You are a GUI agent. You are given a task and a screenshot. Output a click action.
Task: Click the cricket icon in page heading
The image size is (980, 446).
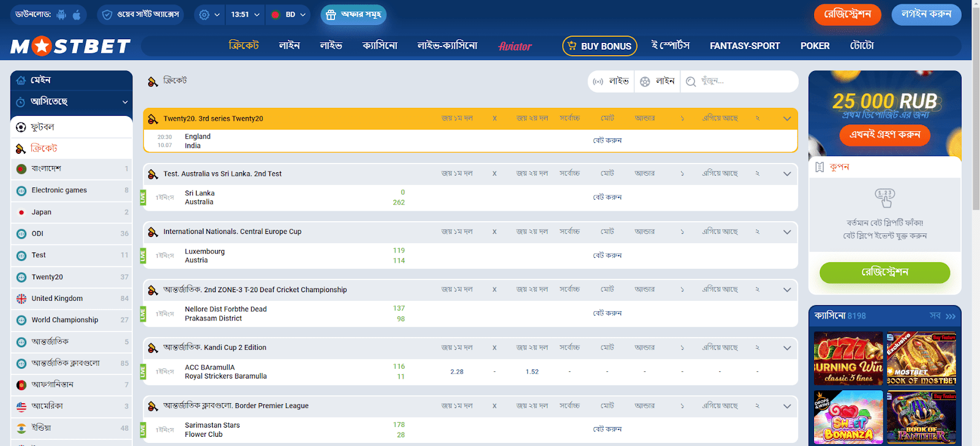[153, 81]
